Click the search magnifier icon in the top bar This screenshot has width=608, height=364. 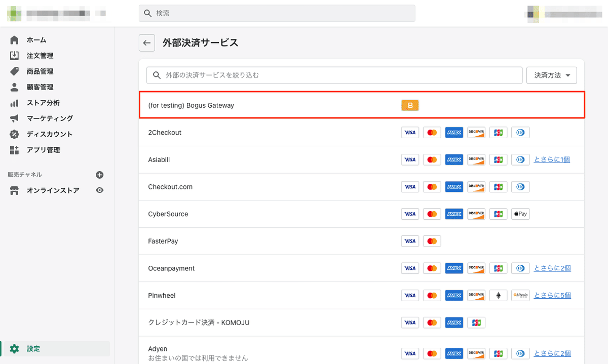point(148,13)
